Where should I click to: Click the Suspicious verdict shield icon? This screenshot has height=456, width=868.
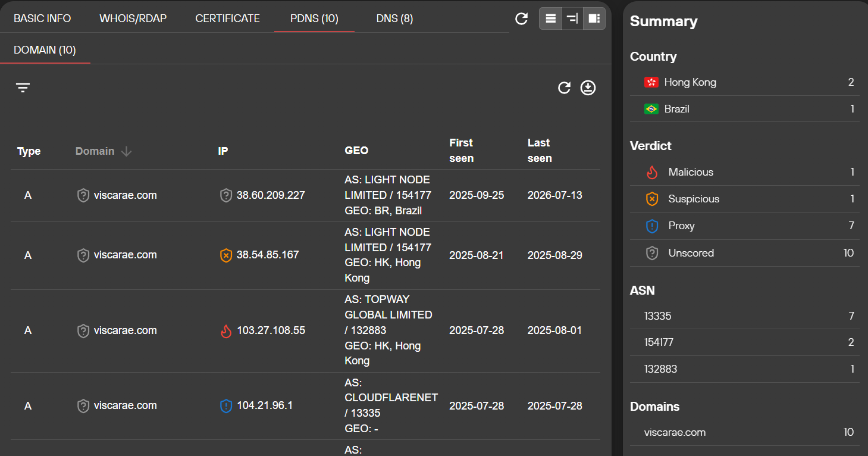coord(652,199)
